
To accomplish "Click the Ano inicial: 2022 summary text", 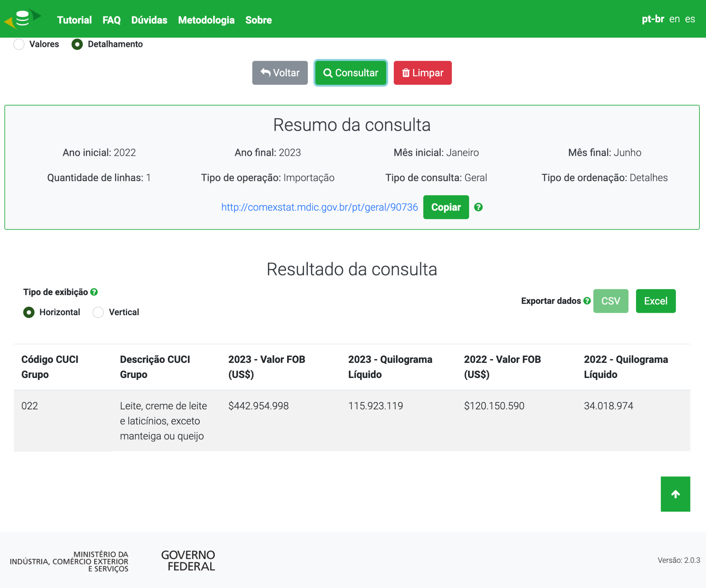I will click(99, 153).
